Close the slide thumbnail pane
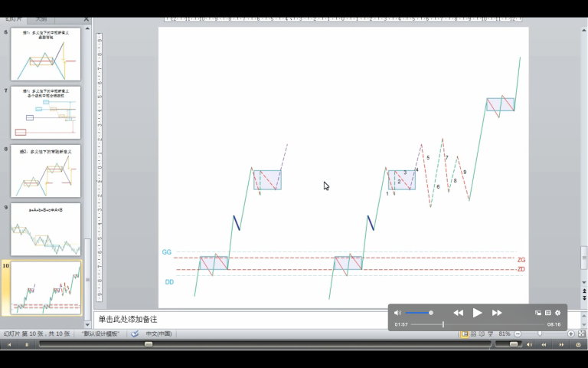This screenshot has height=368, width=588. coord(86,19)
